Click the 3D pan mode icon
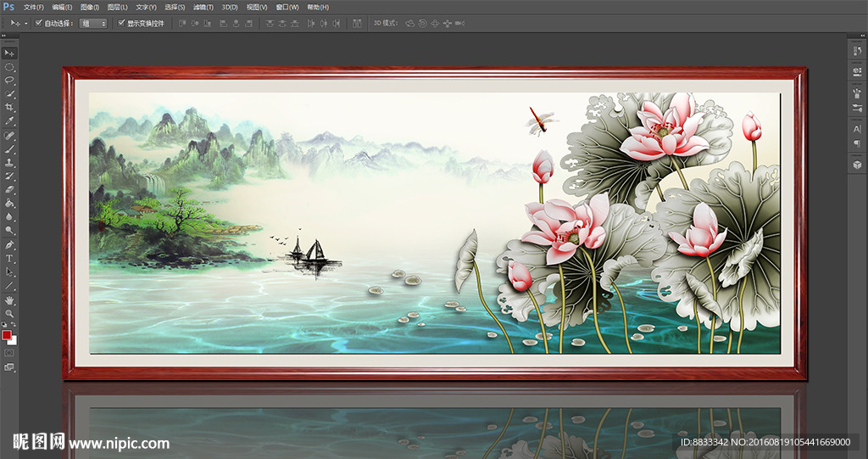 [x=435, y=23]
